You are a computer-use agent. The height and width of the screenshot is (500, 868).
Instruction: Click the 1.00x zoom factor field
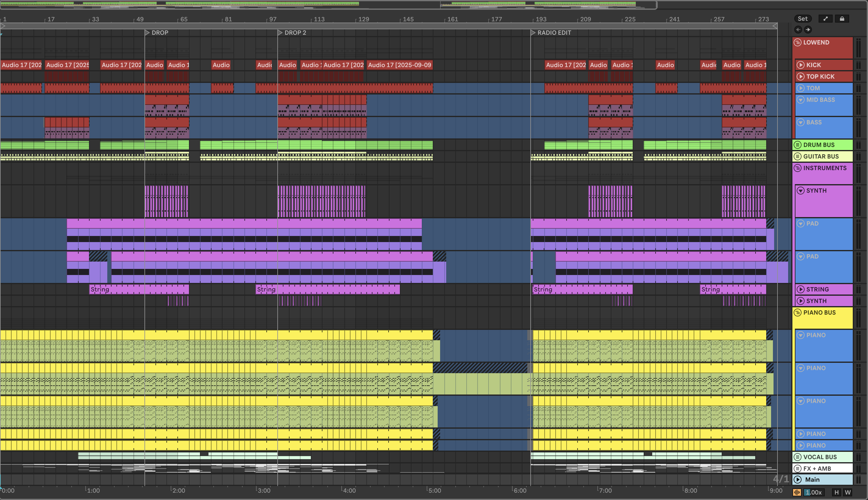814,492
